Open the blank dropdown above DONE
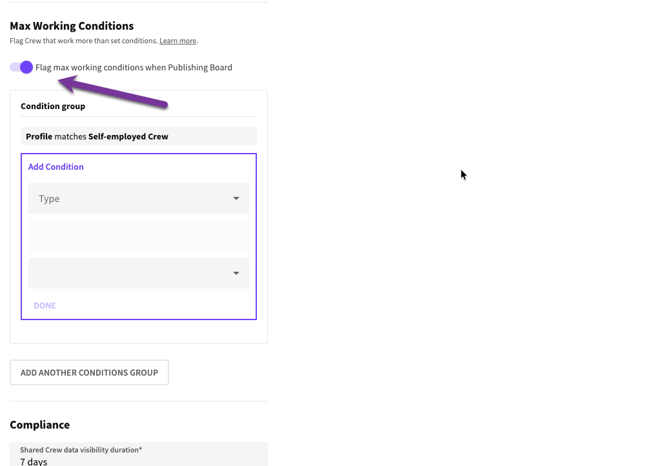670x466 pixels. (x=138, y=273)
